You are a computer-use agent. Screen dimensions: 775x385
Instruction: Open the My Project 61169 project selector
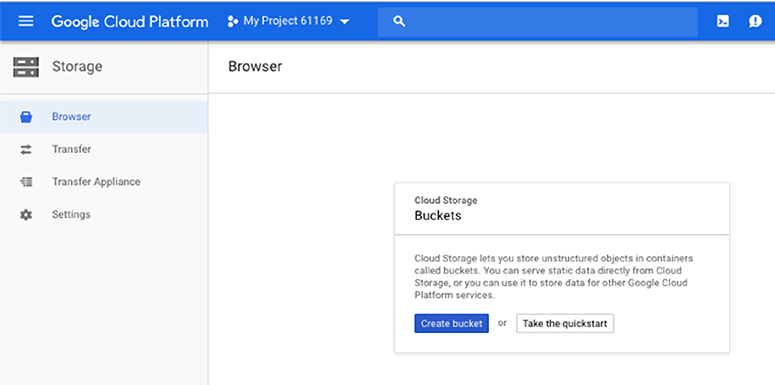tap(288, 21)
